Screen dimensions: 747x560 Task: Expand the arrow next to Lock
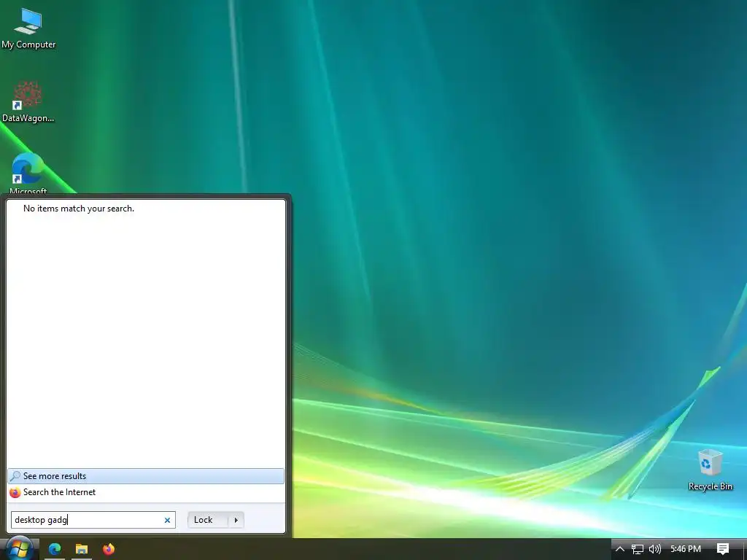coord(236,520)
